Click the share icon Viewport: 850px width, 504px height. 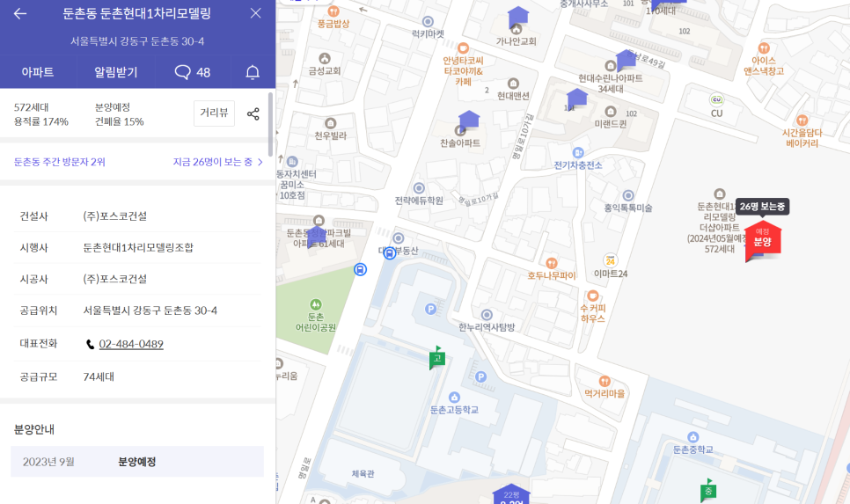tap(253, 113)
